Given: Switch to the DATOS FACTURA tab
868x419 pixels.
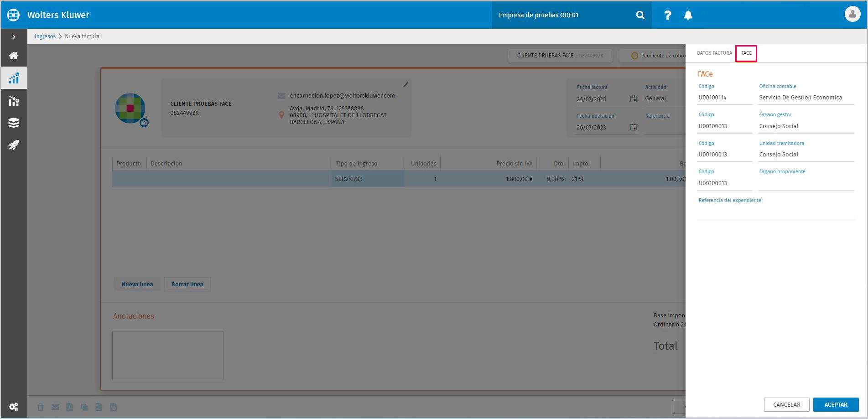Looking at the screenshot, I should [x=714, y=53].
